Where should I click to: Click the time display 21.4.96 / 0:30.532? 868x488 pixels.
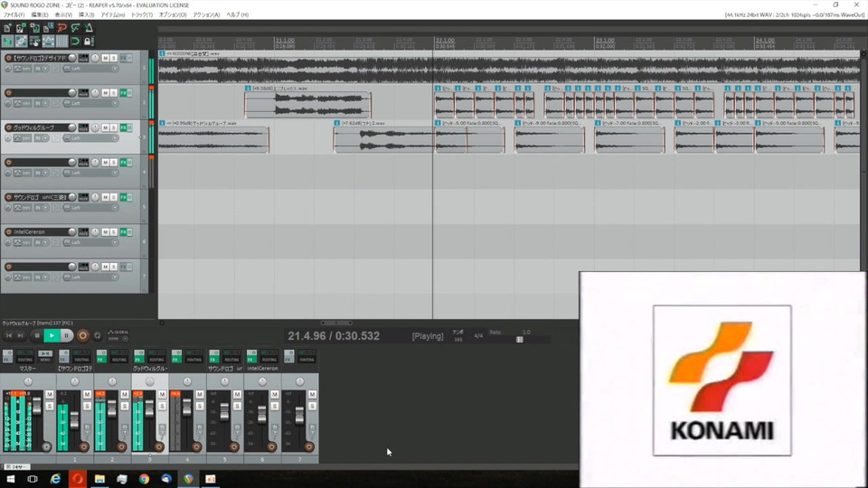tap(334, 336)
